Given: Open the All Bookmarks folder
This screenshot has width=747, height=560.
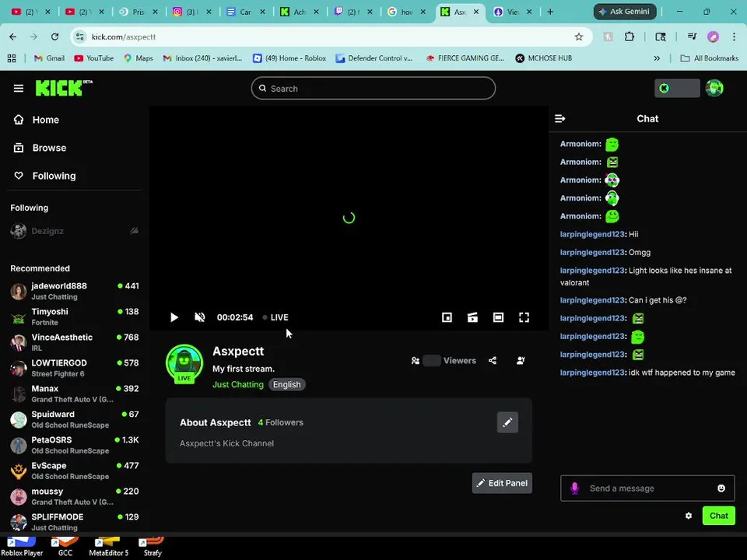Looking at the screenshot, I should [x=710, y=58].
